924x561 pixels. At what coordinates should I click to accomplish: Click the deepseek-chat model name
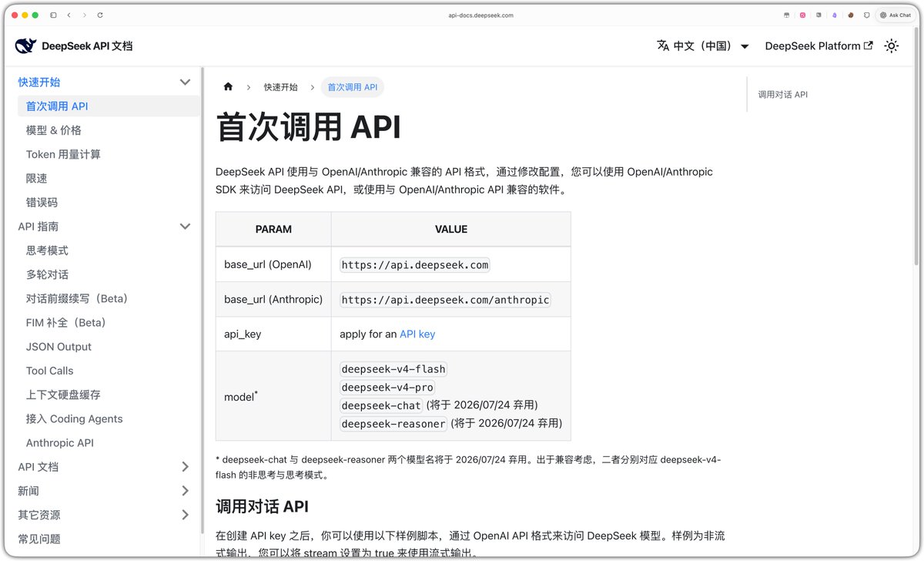(381, 405)
